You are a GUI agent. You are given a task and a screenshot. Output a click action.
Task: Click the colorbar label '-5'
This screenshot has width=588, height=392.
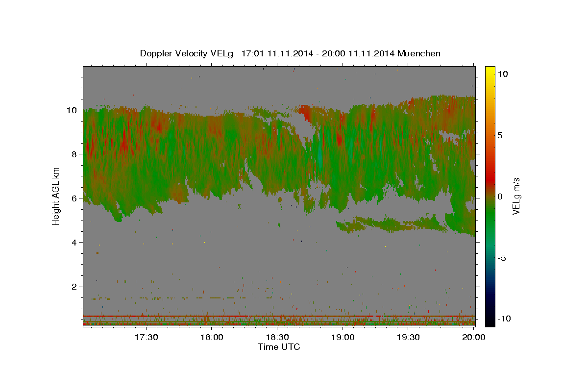502,258
